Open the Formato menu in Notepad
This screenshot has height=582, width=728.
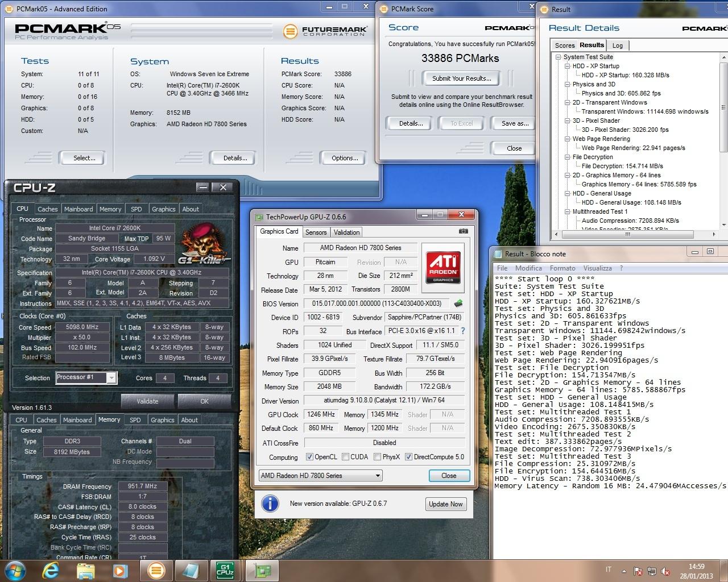point(562,268)
